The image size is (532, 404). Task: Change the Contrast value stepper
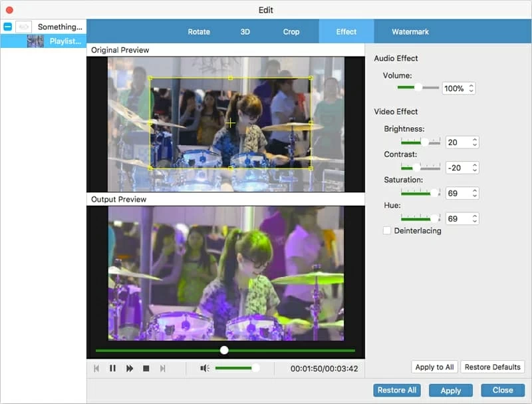475,168
